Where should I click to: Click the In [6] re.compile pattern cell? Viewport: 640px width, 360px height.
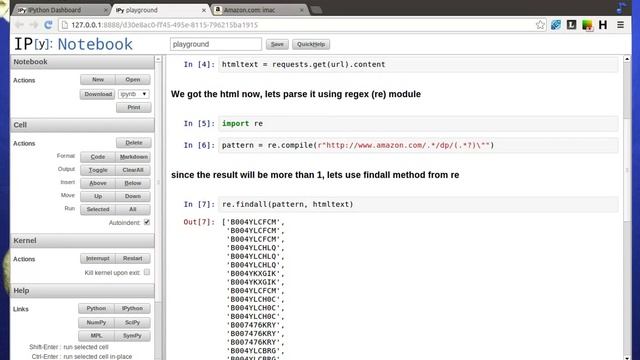pos(418,145)
